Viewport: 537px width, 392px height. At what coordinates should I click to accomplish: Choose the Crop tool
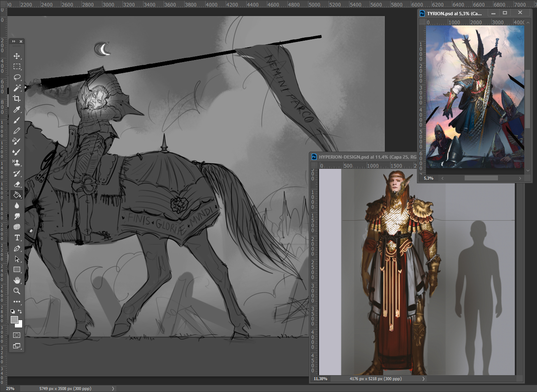(x=17, y=99)
